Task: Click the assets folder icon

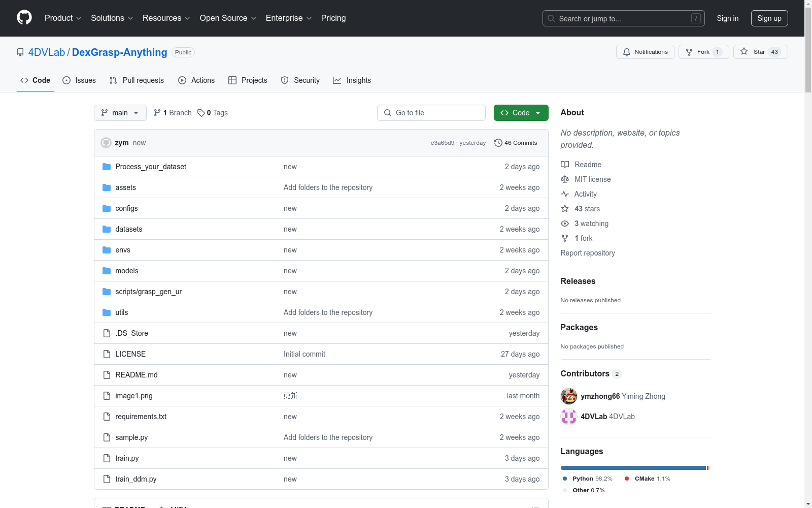Action: (x=107, y=187)
